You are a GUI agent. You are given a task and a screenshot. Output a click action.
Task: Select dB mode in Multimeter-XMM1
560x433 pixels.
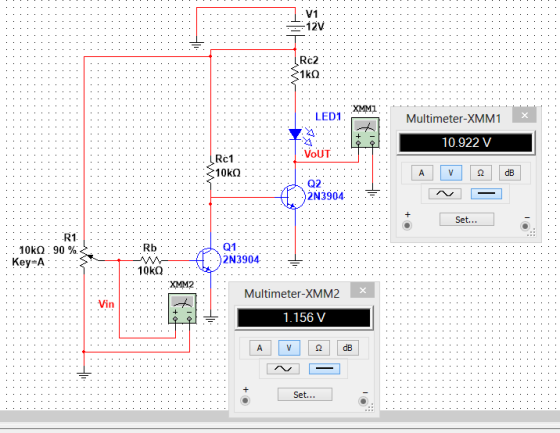[x=510, y=173]
